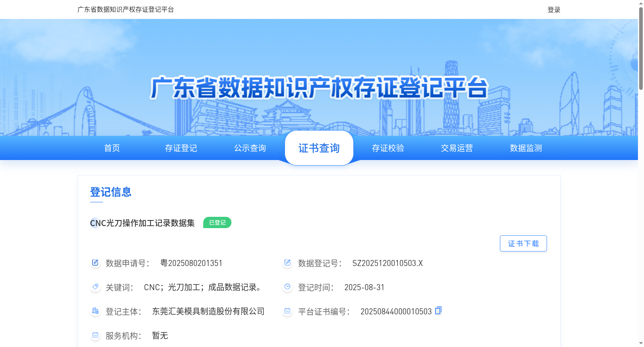Open the 首页 navigation tab

click(x=112, y=148)
